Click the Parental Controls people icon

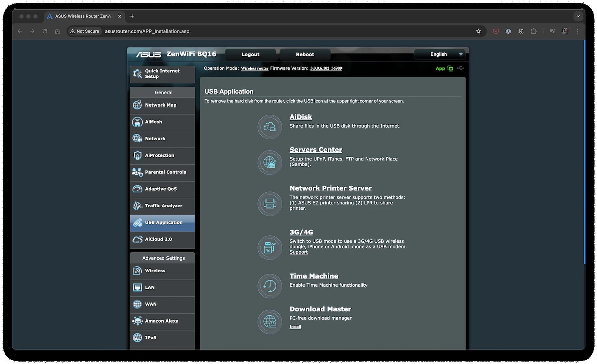pyautogui.click(x=137, y=172)
